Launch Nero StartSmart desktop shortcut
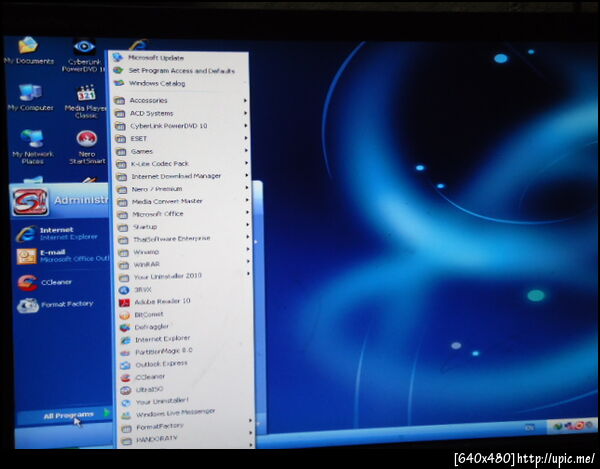This screenshot has height=469, width=600. click(87, 147)
